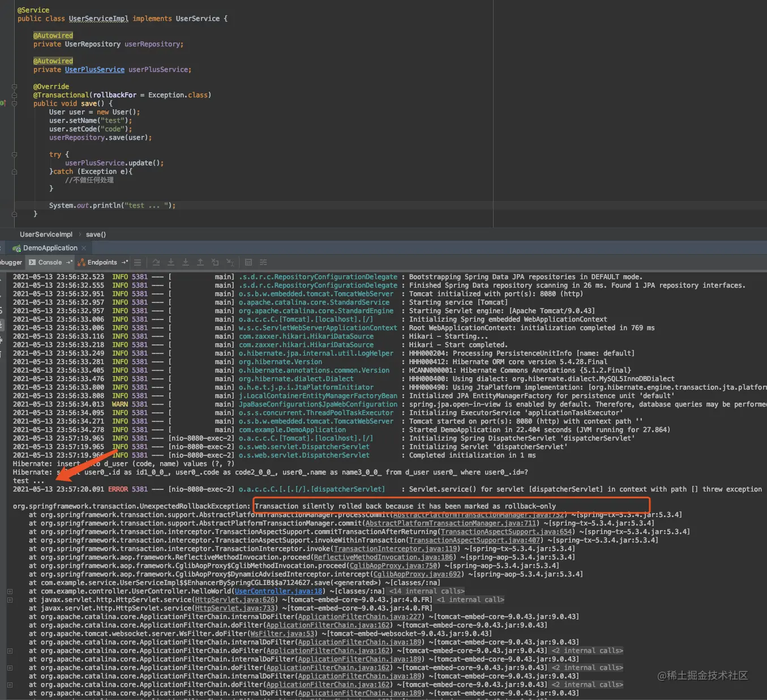Collapse the @Override line fold marker
The image size is (767, 700).
(x=14, y=87)
